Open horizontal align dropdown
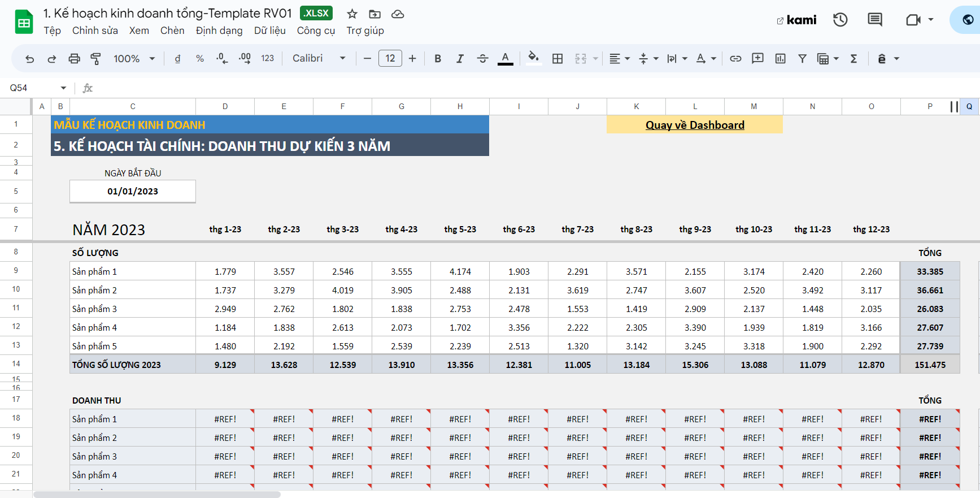980x498 pixels. click(x=620, y=59)
